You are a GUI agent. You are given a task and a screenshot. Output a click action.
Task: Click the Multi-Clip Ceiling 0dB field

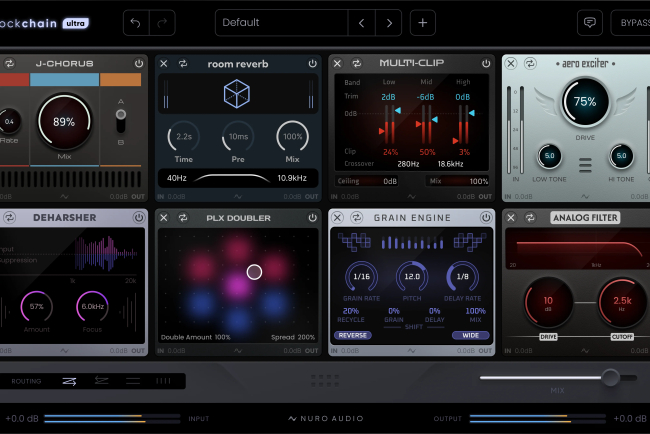point(366,181)
